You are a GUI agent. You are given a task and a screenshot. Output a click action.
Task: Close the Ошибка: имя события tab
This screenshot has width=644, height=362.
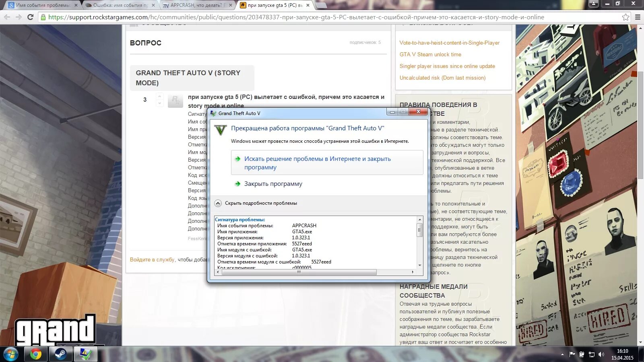153,5
